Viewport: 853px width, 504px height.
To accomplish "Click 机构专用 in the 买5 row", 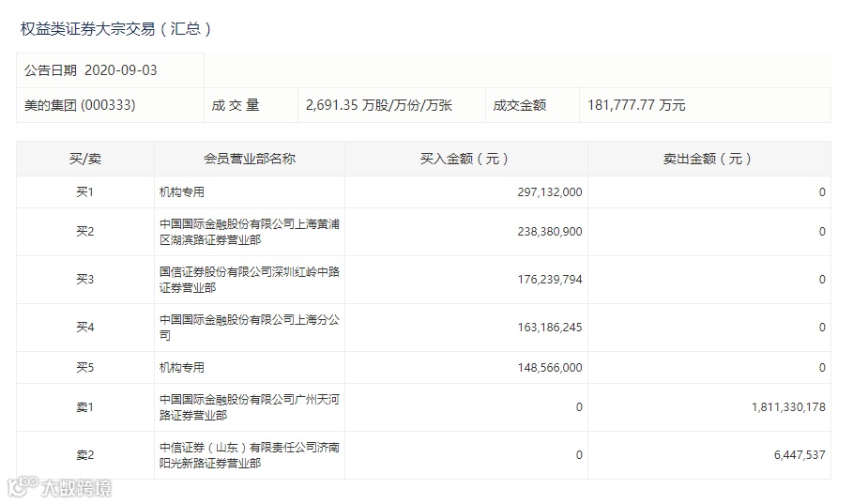I will tap(182, 368).
